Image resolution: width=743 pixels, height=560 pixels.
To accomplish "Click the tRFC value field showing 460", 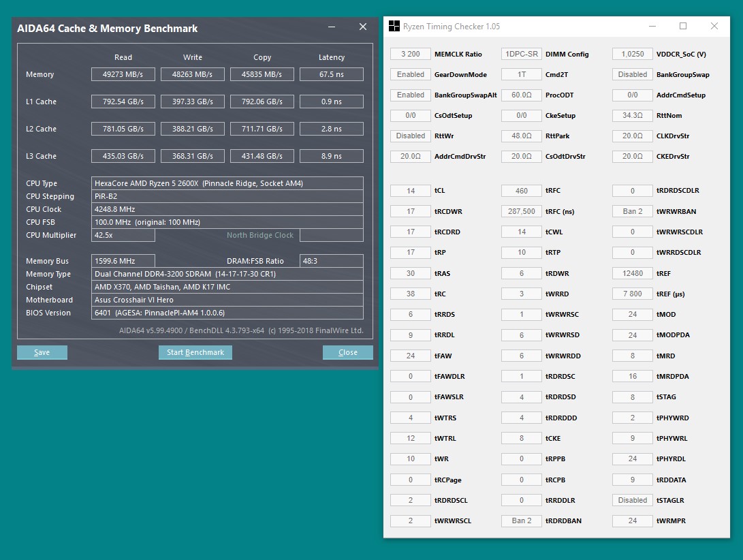I will click(x=522, y=191).
